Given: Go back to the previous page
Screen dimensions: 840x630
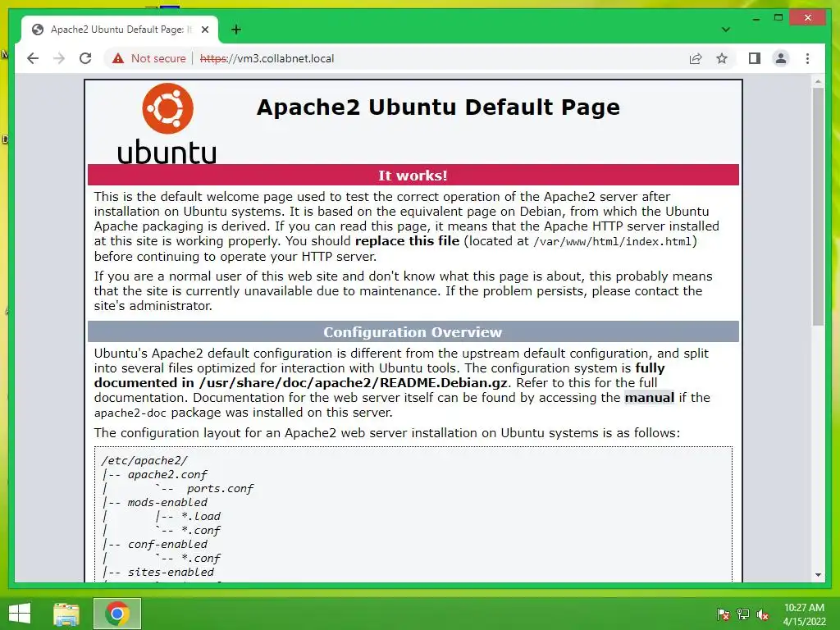Looking at the screenshot, I should (x=33, y=58).
